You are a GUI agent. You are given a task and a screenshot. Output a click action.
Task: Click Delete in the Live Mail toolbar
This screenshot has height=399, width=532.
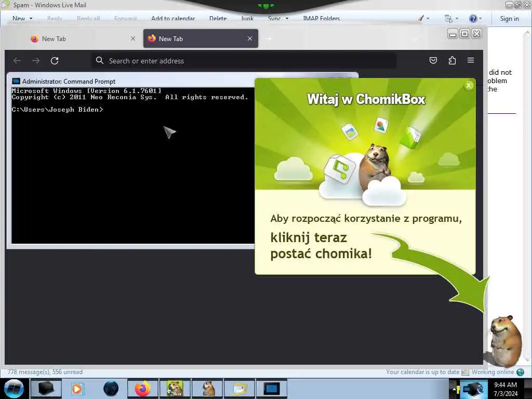pos(218,18)
